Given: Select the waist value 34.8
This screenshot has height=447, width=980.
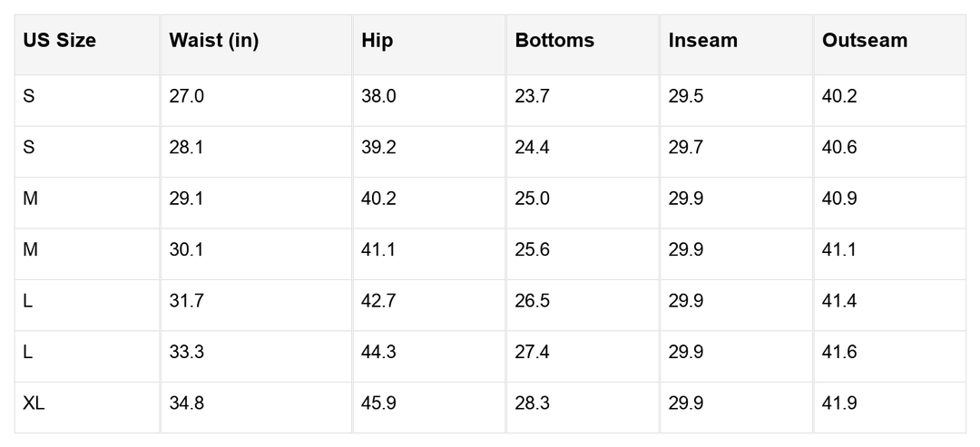Looking at the screenshot, I should click(186, 403).
